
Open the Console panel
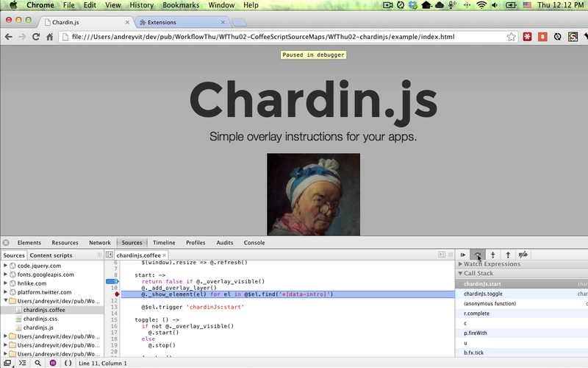point(254,243)
